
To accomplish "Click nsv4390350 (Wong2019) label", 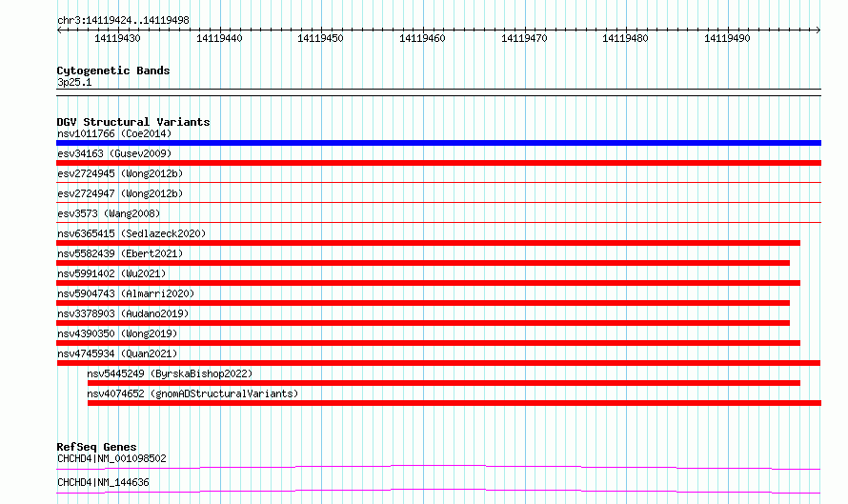I will pos(117,333).
